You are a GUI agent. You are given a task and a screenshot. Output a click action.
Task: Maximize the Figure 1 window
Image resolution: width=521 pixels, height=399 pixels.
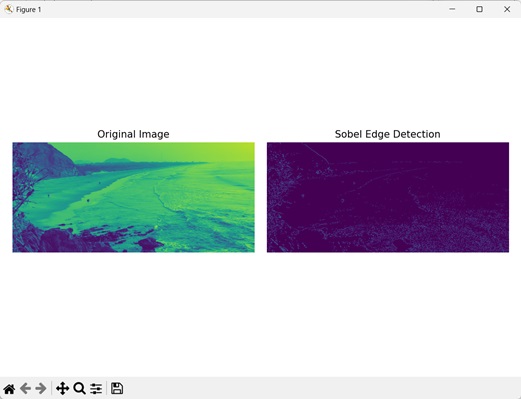479,9
